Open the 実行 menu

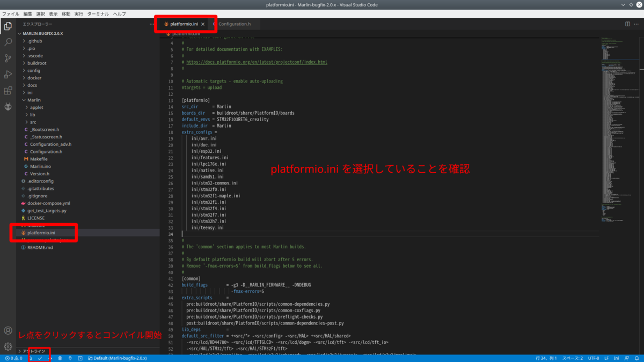point(79,14)
